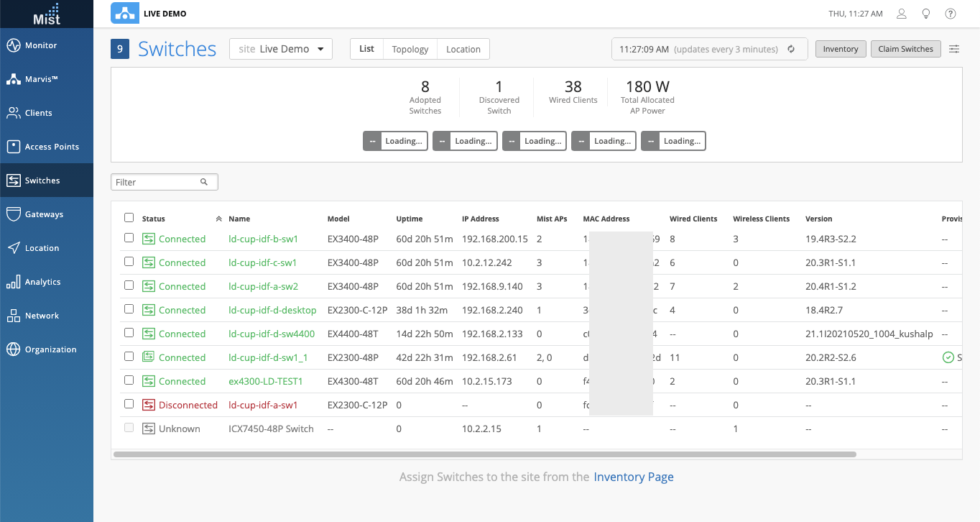The image size is (980, 522).
Task: Switch to the Topology tab
Action: [410, 49]
